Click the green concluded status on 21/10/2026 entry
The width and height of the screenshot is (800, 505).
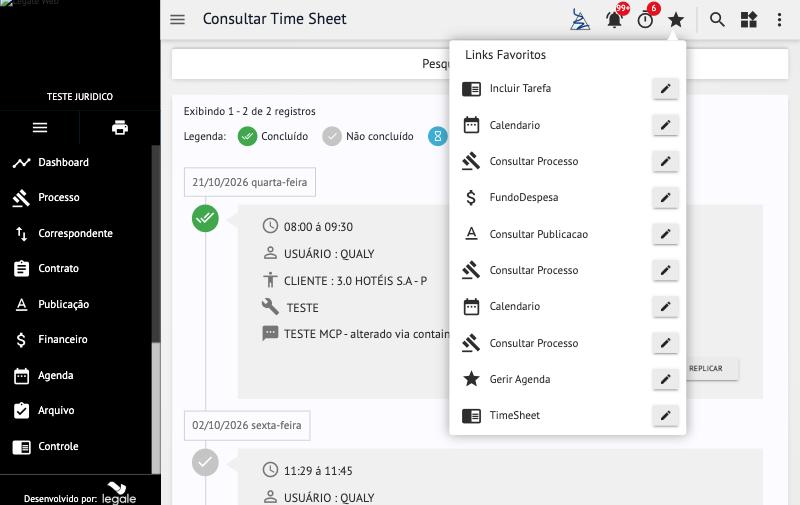(205, 218)
